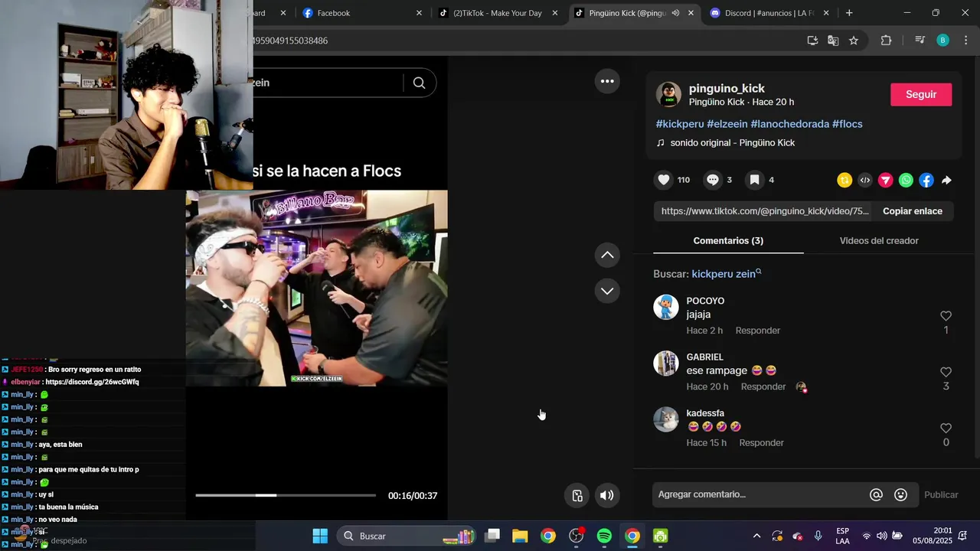Open comments via the speech bubble icon

[x=713, y=180]
